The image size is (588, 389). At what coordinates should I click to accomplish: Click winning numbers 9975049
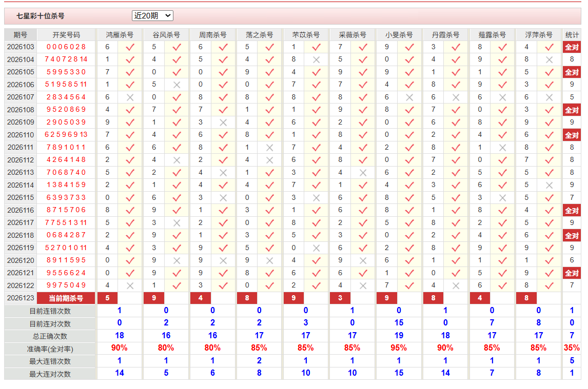coord(66,285)
